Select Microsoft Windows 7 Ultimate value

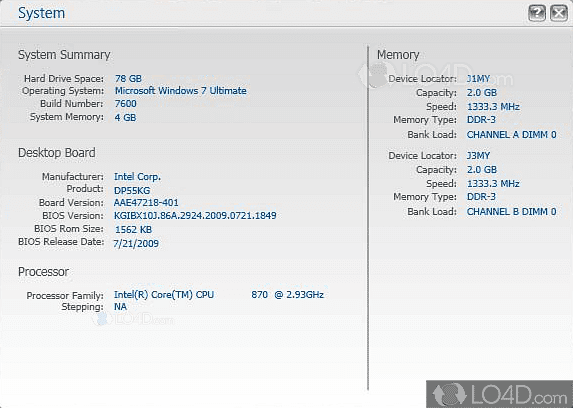[181, 91]
